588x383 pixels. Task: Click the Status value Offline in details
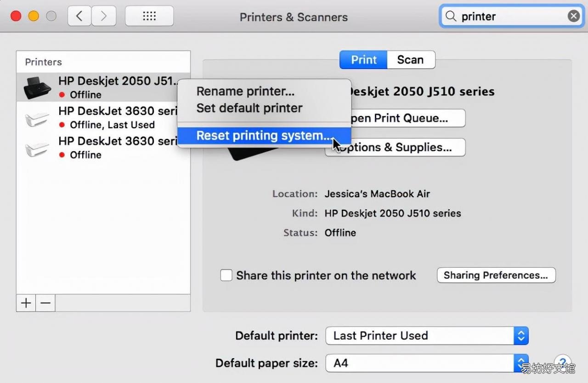click(340, 233)
